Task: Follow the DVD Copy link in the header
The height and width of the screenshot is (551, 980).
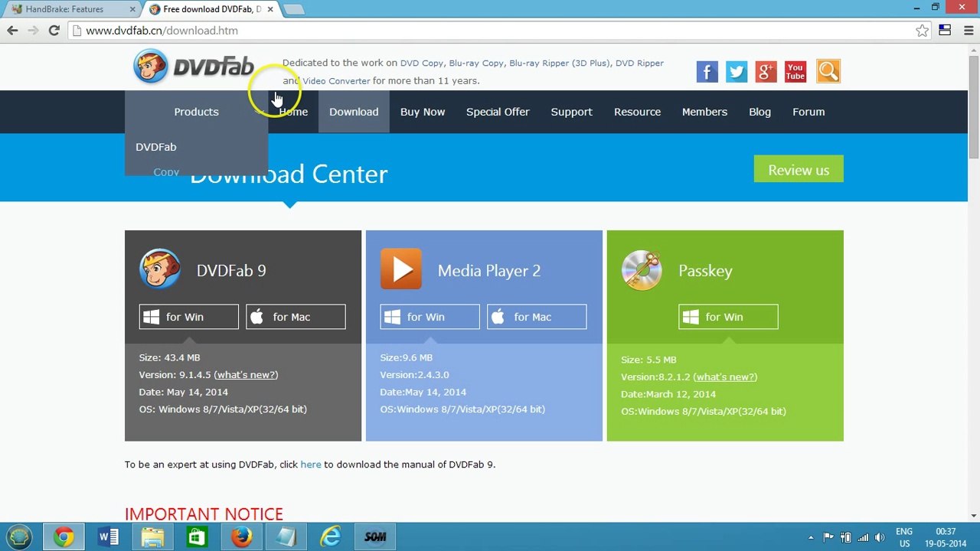Action: 421,64
